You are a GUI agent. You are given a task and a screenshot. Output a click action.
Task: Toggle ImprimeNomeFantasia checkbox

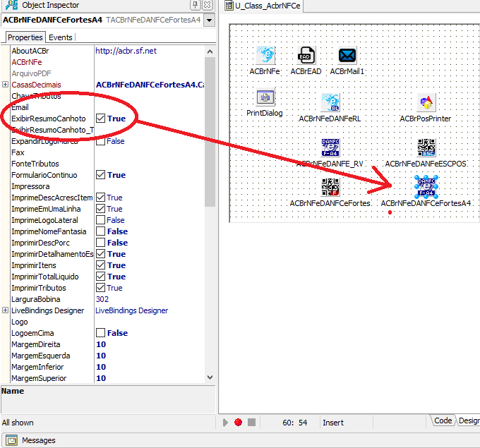(x=100, y=231)
